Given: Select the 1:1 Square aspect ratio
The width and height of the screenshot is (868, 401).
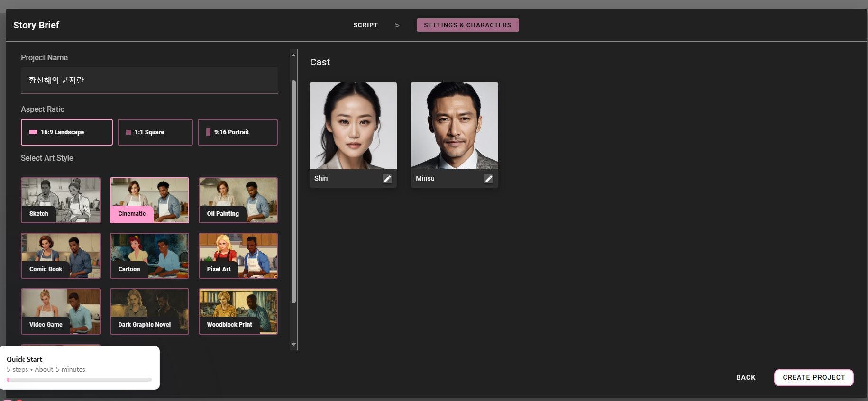Looking at the screenshot, I should [155, 132].
